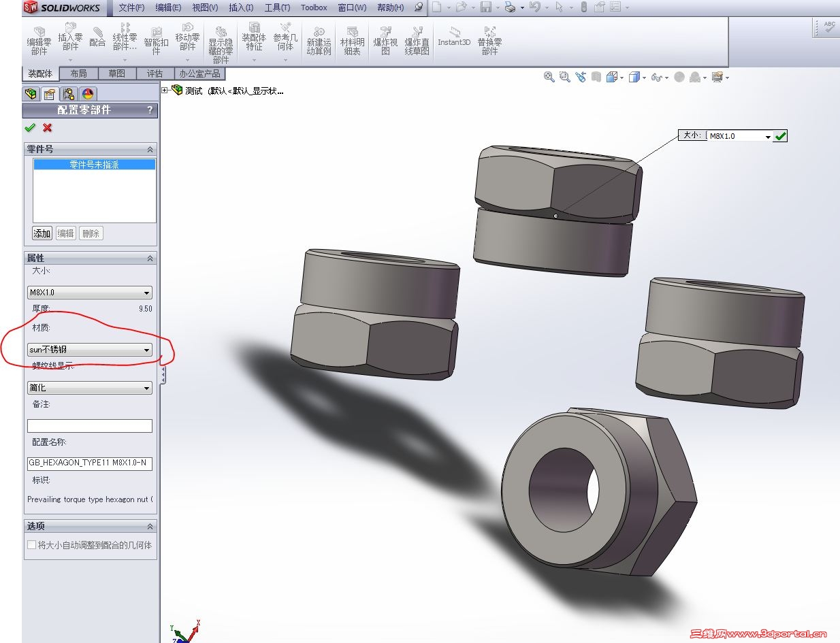The image size is (840, 643).
Task: Click the Print icon
Action: click(510, 7)
